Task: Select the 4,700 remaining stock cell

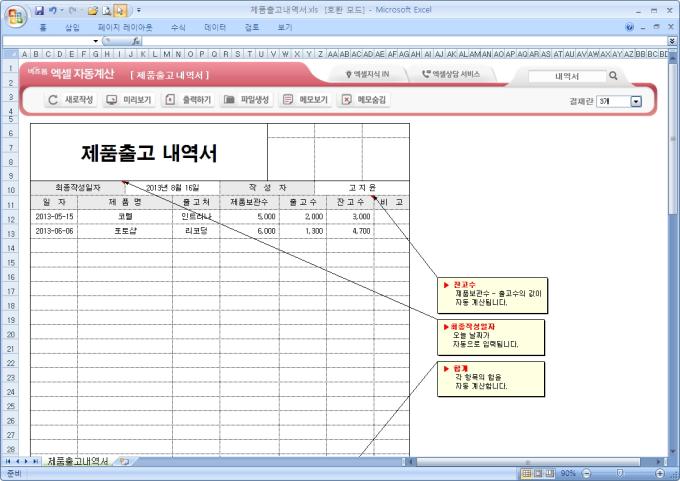Action: (x=350, y=231)
